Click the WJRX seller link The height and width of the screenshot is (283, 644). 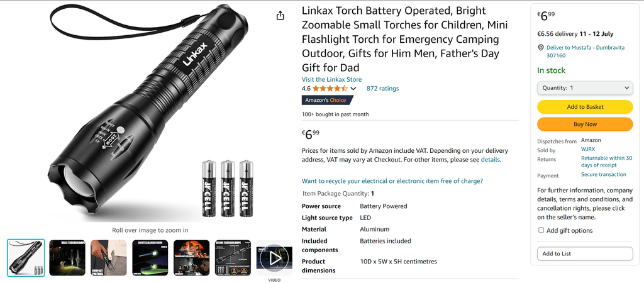tap(588, 150)
